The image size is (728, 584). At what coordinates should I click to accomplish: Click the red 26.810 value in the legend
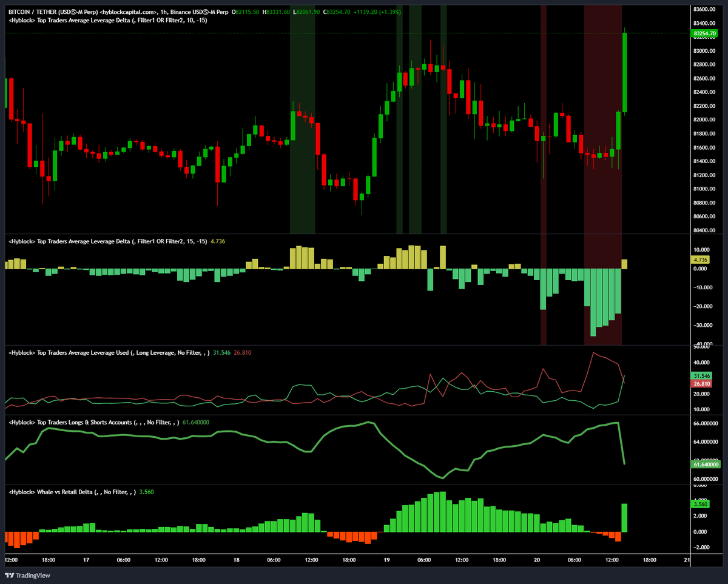[x=244, y=352]
